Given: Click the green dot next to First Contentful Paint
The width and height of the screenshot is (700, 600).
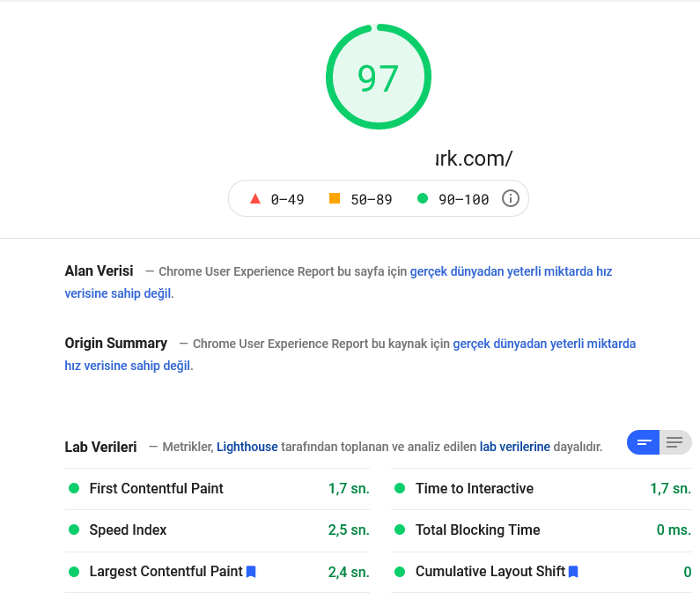Looking at the screenshot, I should pyautogui.click(x=74, y=488).
